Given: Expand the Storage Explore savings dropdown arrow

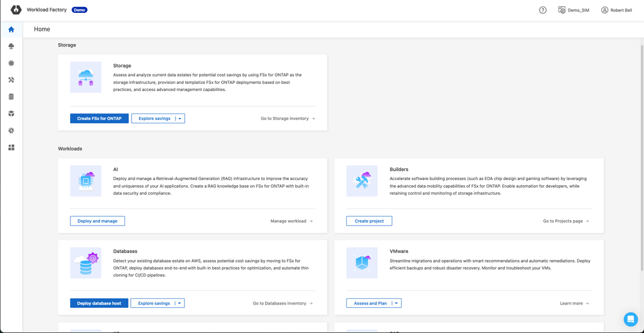Looking at the screenshot, I should [x=181, y=119].
